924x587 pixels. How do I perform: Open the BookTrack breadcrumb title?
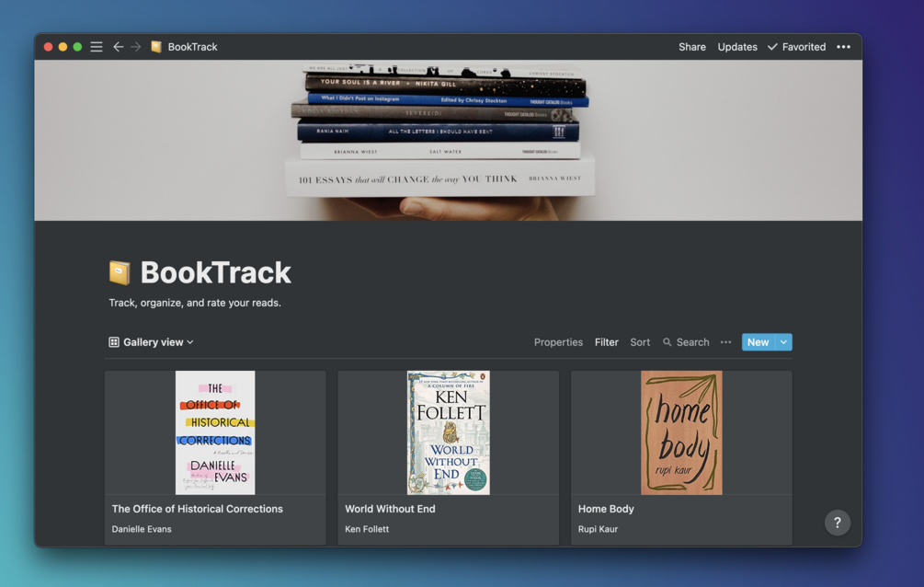pos(192,47)
